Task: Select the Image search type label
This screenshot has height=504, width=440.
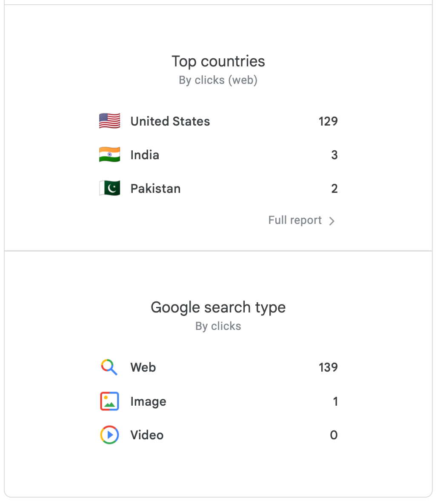Action: click(x=148, y=401)
